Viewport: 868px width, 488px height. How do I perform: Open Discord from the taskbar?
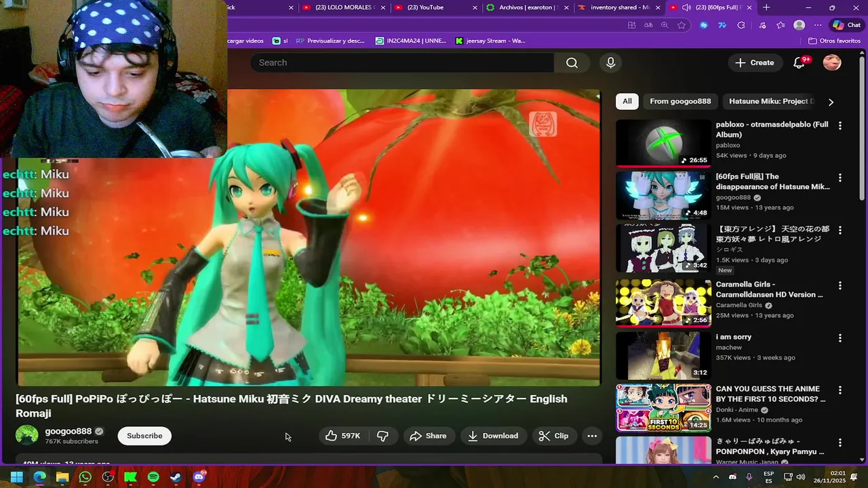point(199,477)
